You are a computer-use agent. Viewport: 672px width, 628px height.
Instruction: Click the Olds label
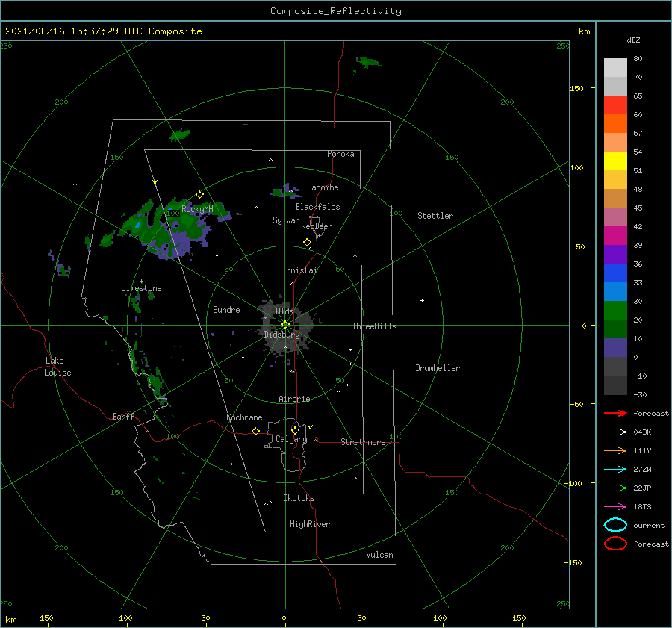click(x=284, y=311)
